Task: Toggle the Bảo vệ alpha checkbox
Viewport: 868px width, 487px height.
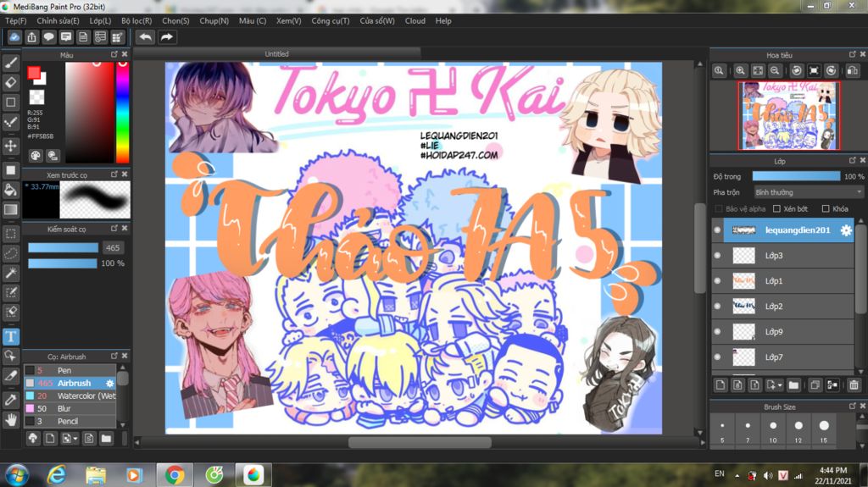Action: coord(719,208)
